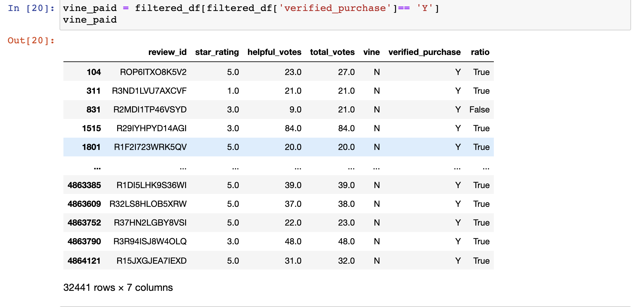Click review ID R29IYHPYD14AGI

click(151, 128)
